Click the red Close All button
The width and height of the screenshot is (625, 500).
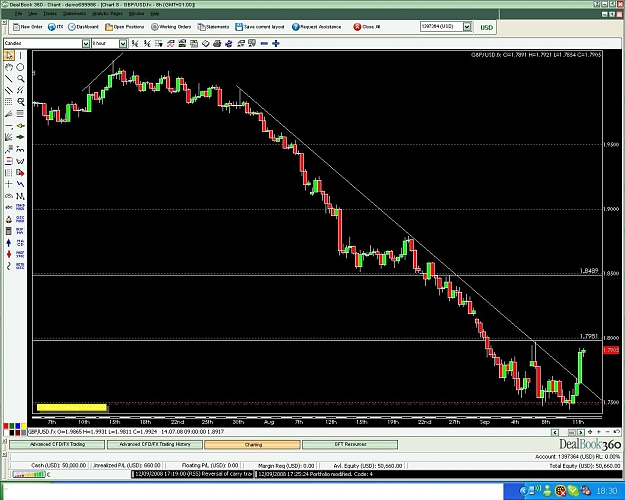pos(367,27)
